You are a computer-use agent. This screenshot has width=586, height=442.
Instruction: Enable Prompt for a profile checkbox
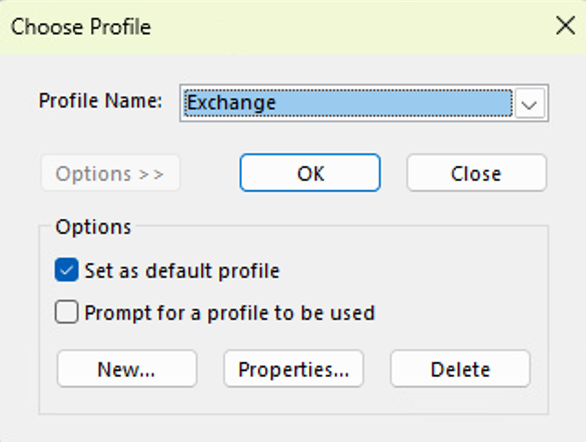pyautogui.click(x=67, y=312)
